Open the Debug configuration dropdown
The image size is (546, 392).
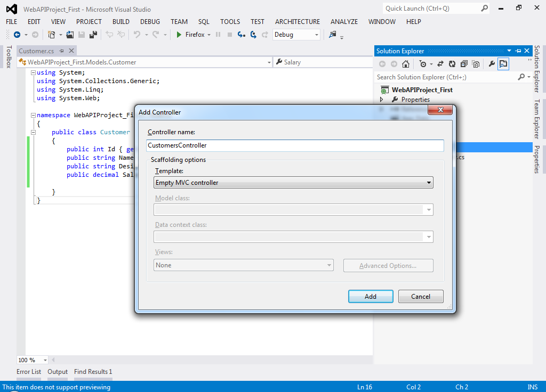317,35
